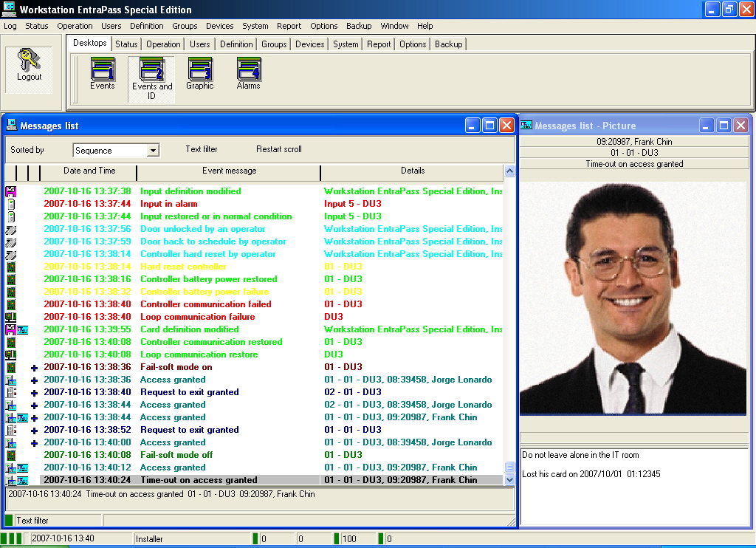This screenshot has height=548, width=756.
Task: Open the Events desktop
Action: coord(102,73)
